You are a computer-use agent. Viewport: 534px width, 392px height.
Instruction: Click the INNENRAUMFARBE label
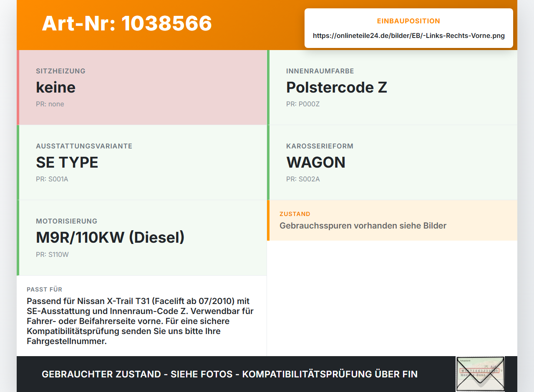[320, 71]
